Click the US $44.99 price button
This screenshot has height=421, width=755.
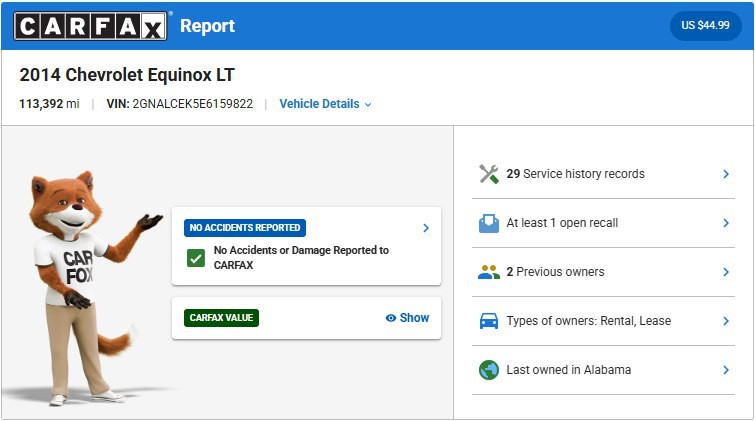click(705, 26)
